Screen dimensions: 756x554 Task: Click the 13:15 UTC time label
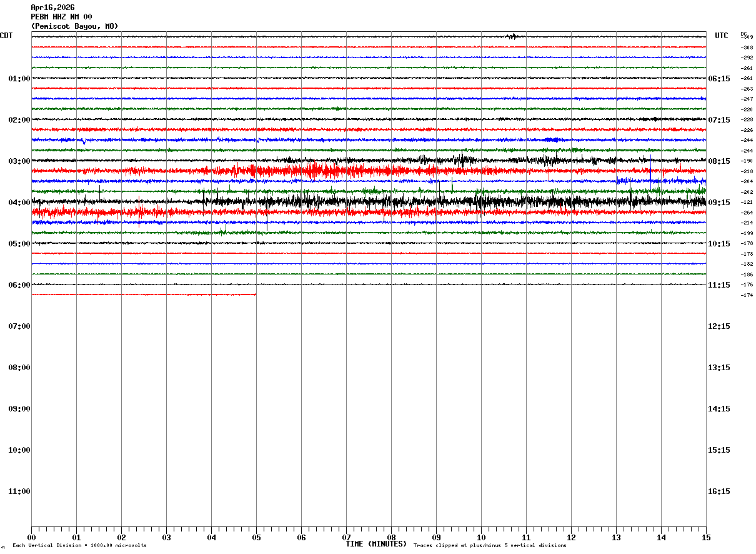[719, 368]
